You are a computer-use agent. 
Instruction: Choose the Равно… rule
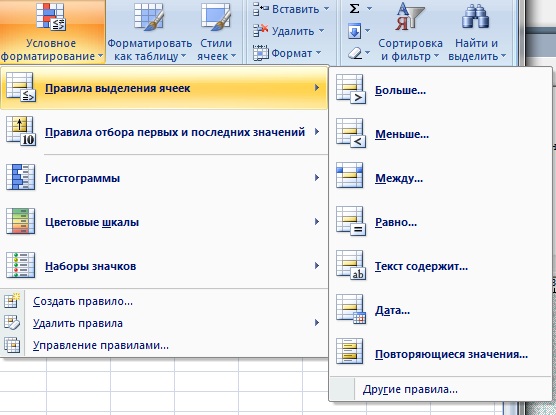(x=440, y=222)
